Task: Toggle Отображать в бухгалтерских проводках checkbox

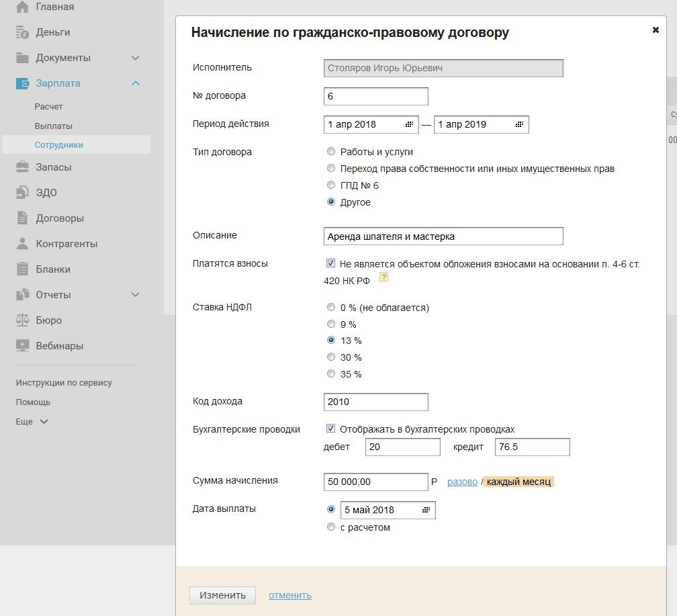Action: (x=330, y=429)
